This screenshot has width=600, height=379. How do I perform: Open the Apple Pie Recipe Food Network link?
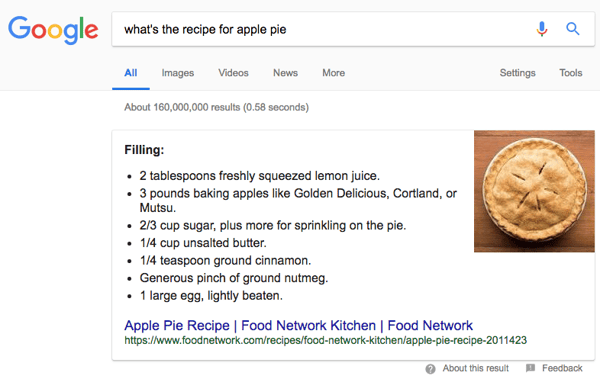(298, 325)
